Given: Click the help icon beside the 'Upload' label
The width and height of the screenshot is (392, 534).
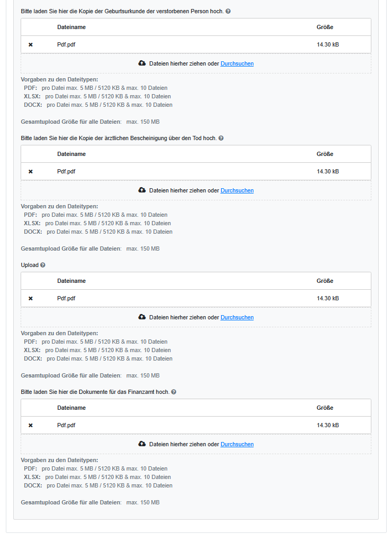Looking at the screenshot, I should [43, 265].
